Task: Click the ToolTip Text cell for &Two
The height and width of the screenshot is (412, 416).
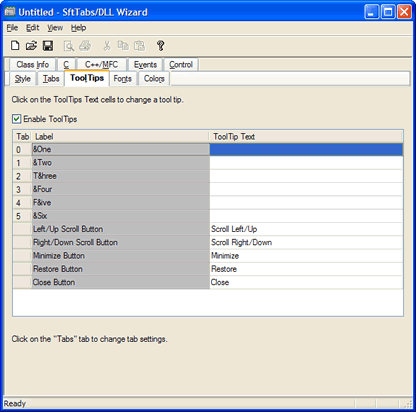Action: point(306,163)
